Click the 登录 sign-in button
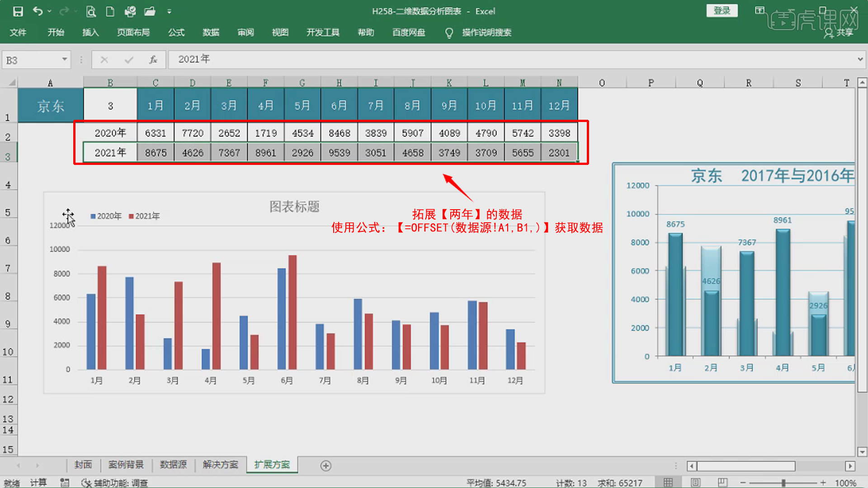The image size is (868, 488). coord(722,10)
